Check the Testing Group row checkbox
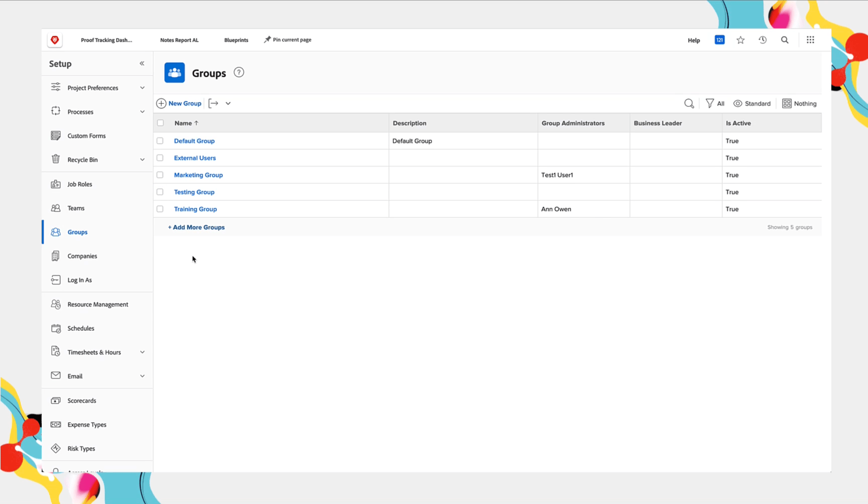The height and width of the screenshot is (504, 868). (160, 192)
